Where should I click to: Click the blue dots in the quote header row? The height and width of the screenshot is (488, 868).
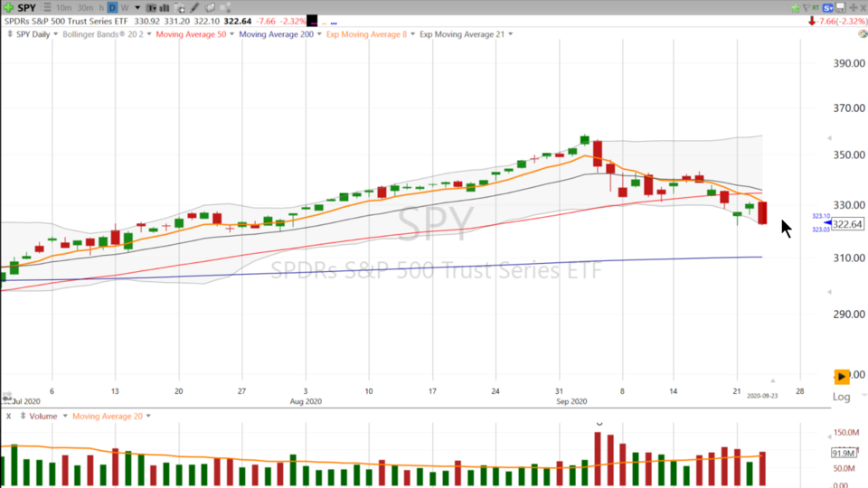coord(334,23)
